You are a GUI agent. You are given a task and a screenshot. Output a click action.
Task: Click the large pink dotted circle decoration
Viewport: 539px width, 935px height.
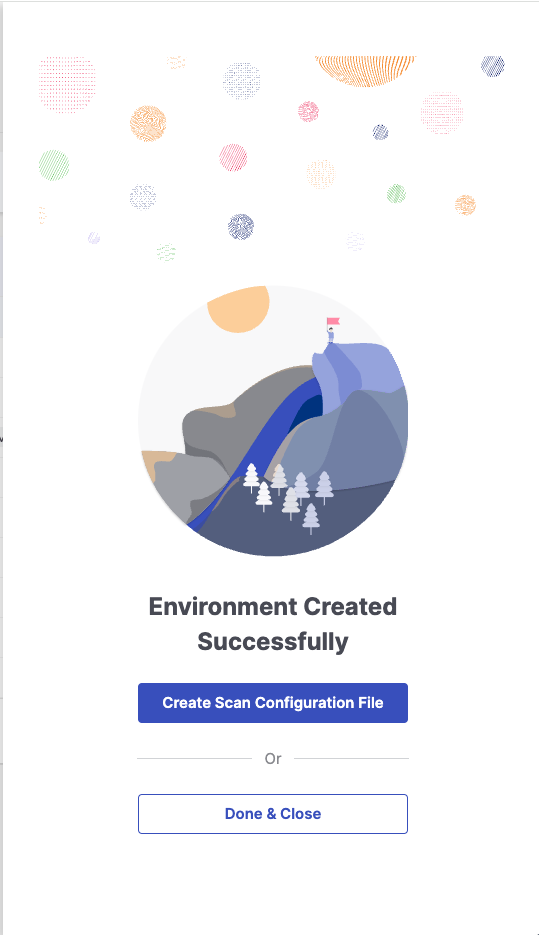click(x=67, y=83)
